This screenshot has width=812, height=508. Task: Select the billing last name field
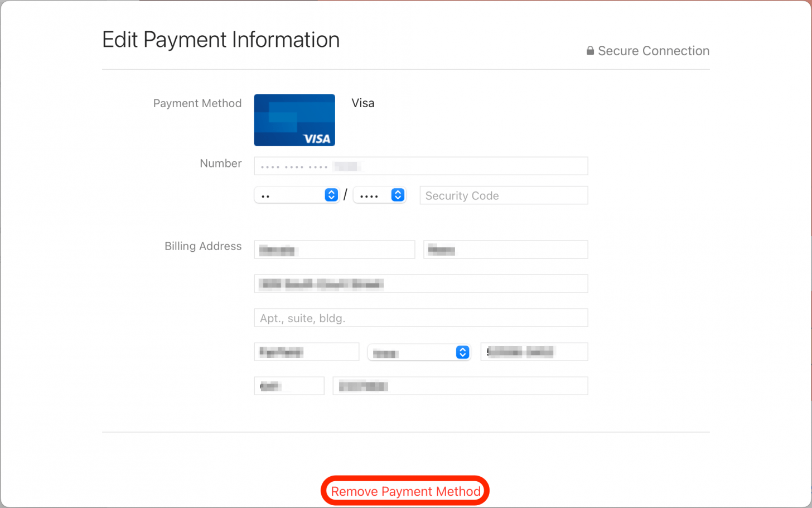[x=505, y=250]
